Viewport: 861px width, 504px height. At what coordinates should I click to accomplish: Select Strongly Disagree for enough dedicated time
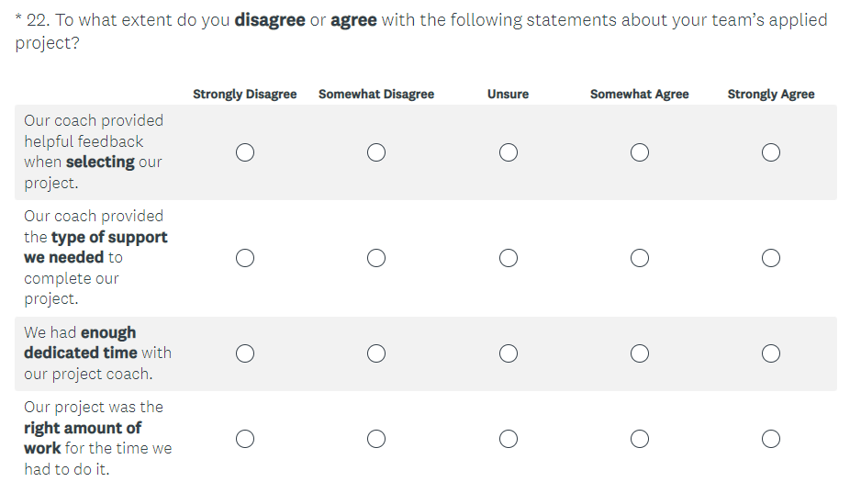click(x=245, y=353)
